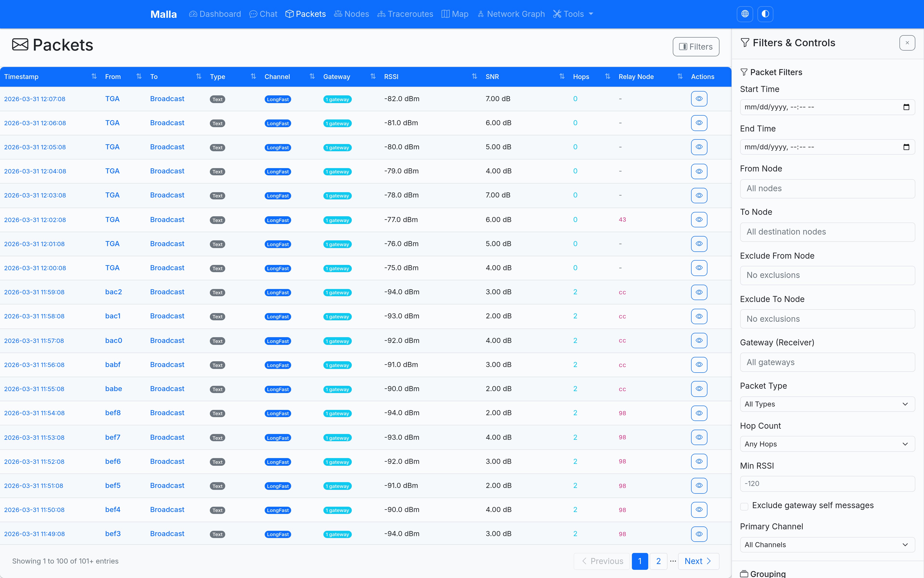
Task: Open the Nodes page
Action: pos(351,14)
